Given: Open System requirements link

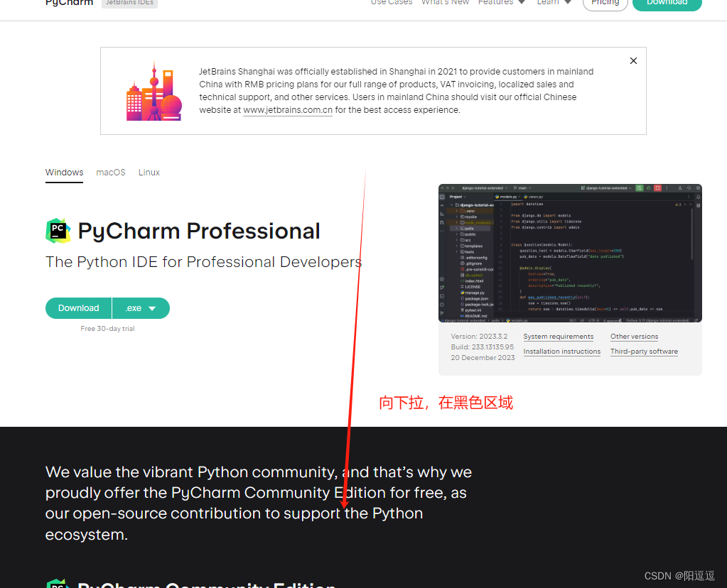Looking at the screenshot, I should tap(559, 337).
